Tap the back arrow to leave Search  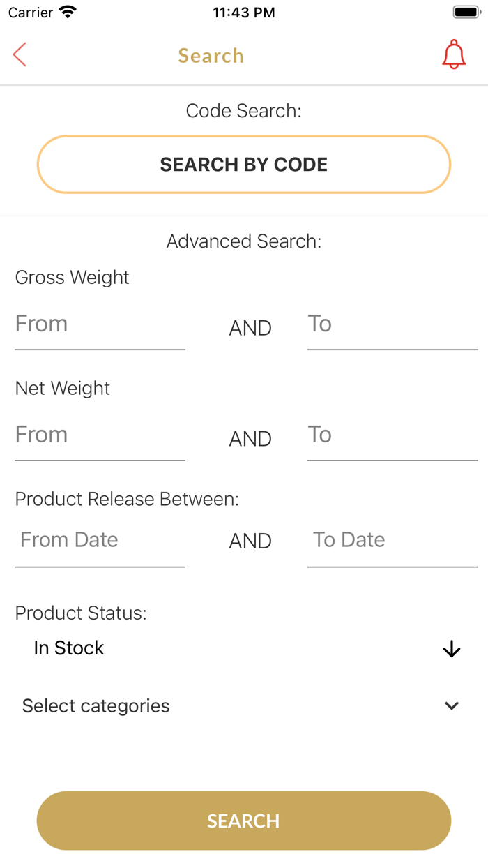coord(19,54)
